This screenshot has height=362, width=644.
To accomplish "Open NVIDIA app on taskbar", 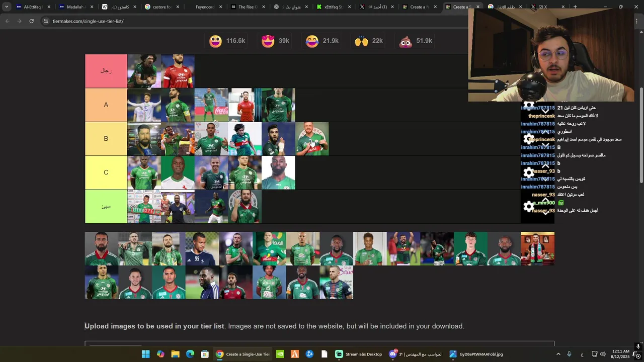I will coord(280,354).
